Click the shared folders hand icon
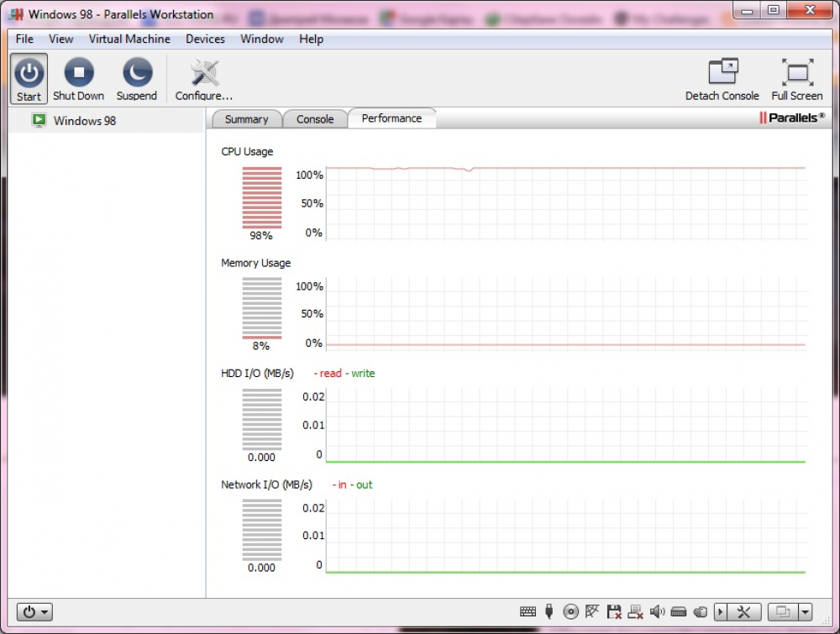Viewport: 840px width, 634px height. pos(701,611)
